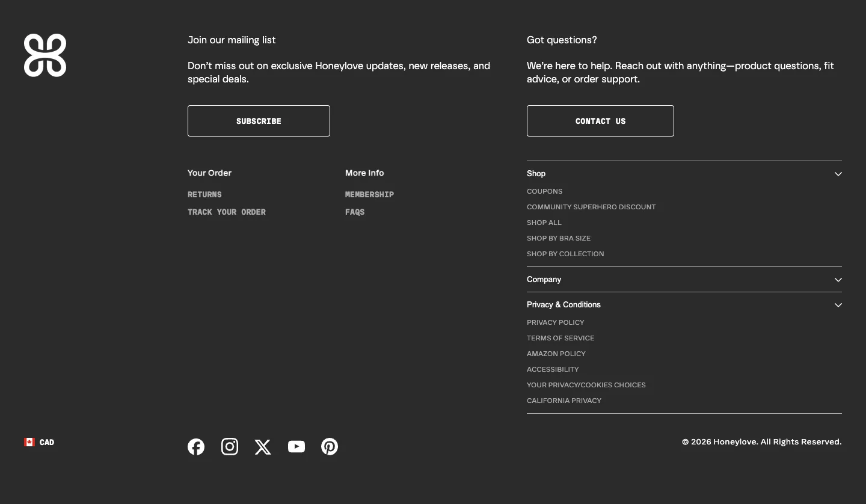Click the 'Don't miss out on exclusive' paragraph
This screenshot has width=866, height=504.
339,72
